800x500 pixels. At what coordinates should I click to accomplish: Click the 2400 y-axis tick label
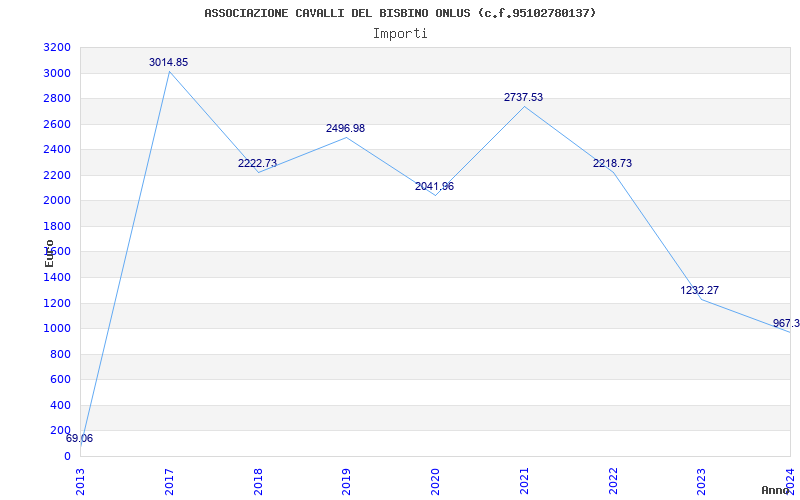coord(57,150)
